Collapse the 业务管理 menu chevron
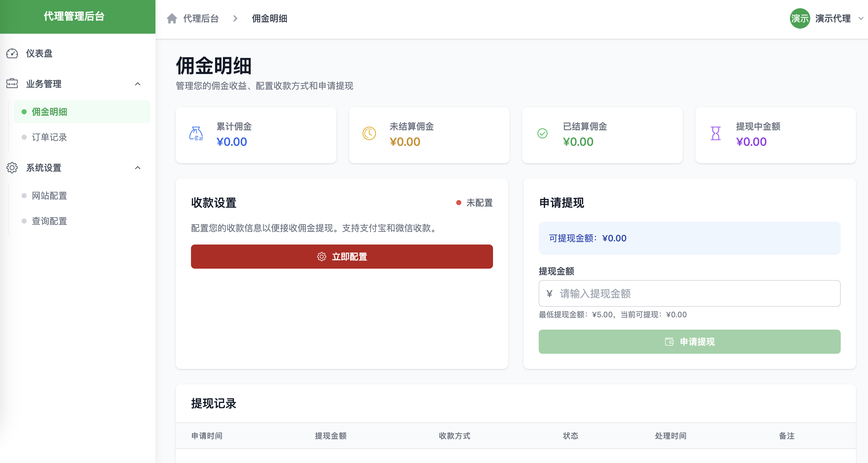The width and height of the screenshot is (868, 463). tap(137, 84)
